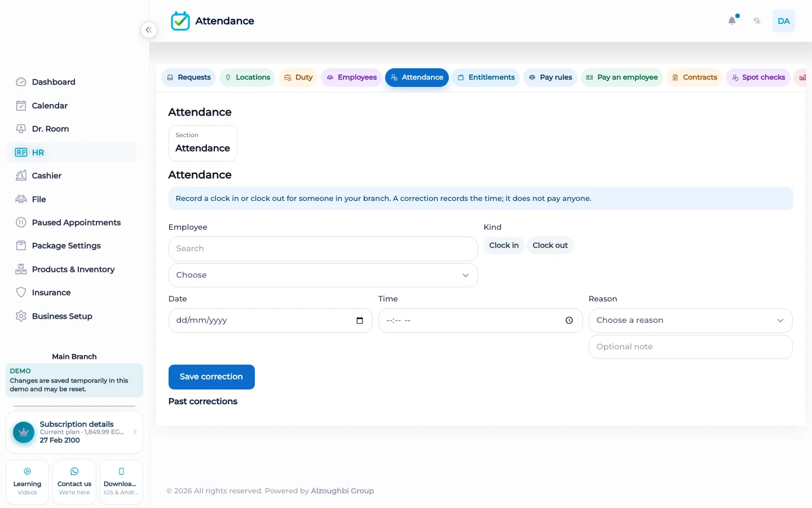This screenshot has width=812, height=508.
Task: Open the Contracts tab
Action: 694,77
